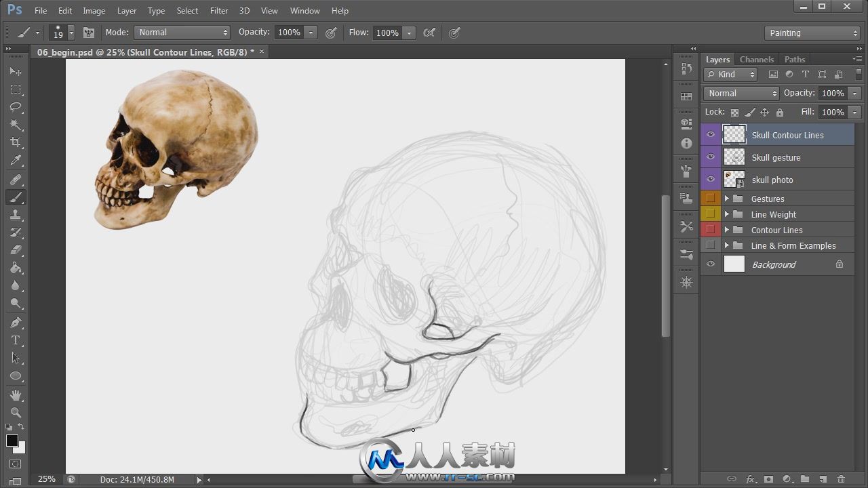Hide the Background layer
This screenshot has height=488, width=868.
[x=711, y=264]
